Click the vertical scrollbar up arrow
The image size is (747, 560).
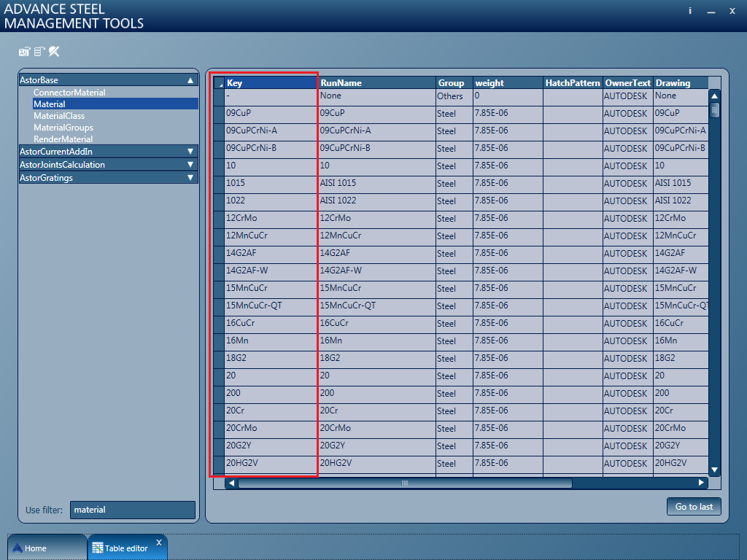coord(715,96)
